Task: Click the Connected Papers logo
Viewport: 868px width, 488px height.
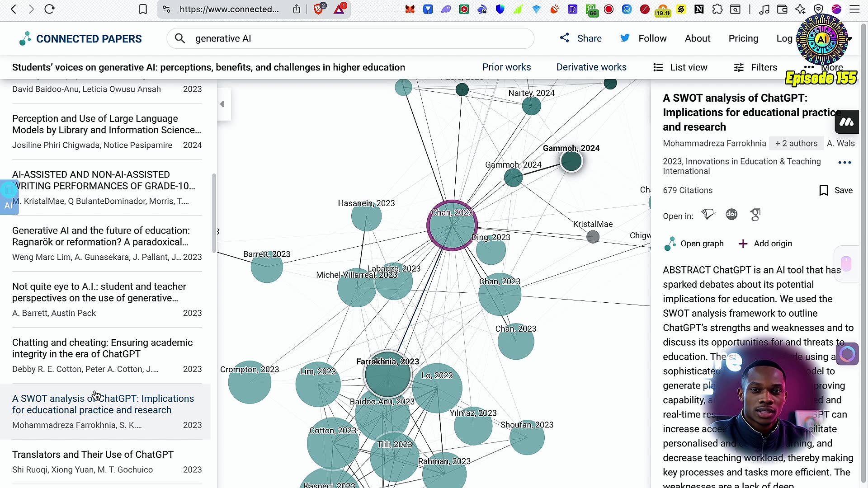Action: [80, 38]
